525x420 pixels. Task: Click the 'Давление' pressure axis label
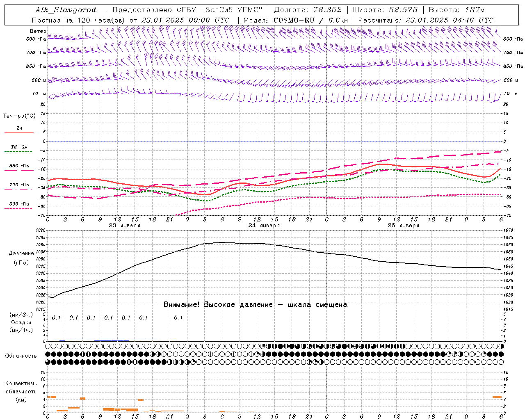pos(21,253)
